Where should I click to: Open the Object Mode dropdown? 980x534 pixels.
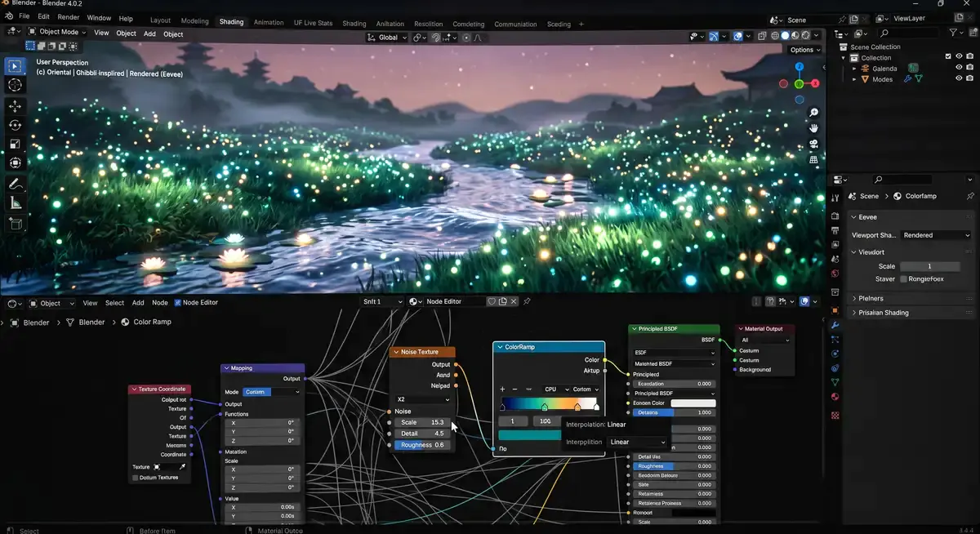58,33
